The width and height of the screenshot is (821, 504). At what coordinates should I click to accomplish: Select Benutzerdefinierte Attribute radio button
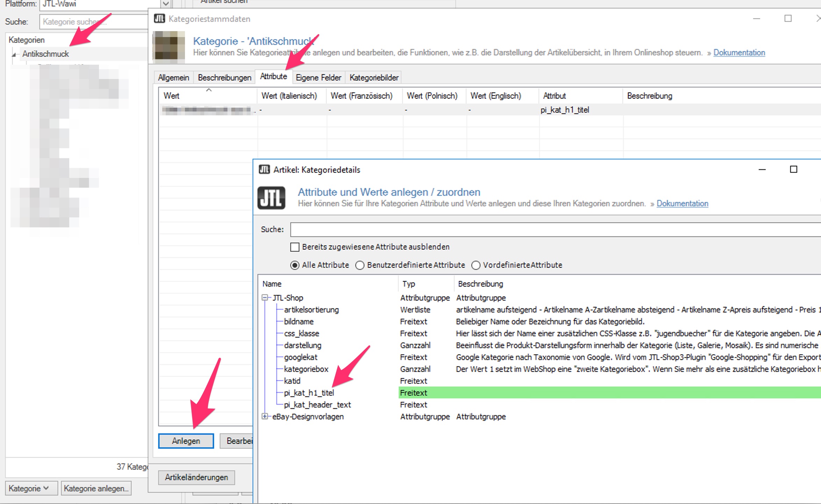coord(360,265)
